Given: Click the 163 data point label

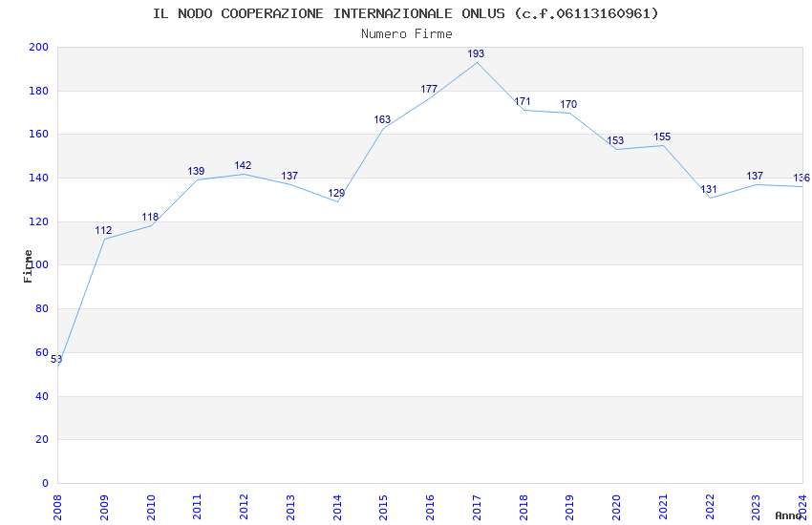Looking at the screenshot, I should [x=382, y=120].
